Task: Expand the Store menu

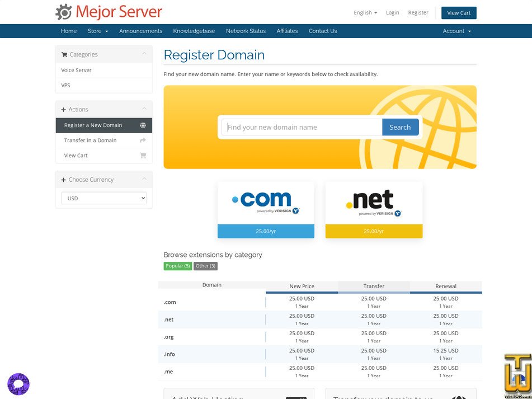Action: [x=98, y=31]
